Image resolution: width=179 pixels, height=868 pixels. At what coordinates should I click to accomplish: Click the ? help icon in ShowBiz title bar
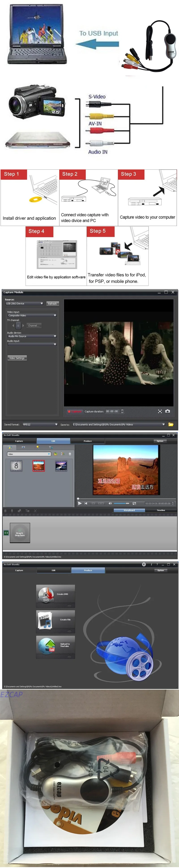click(157, 564)
